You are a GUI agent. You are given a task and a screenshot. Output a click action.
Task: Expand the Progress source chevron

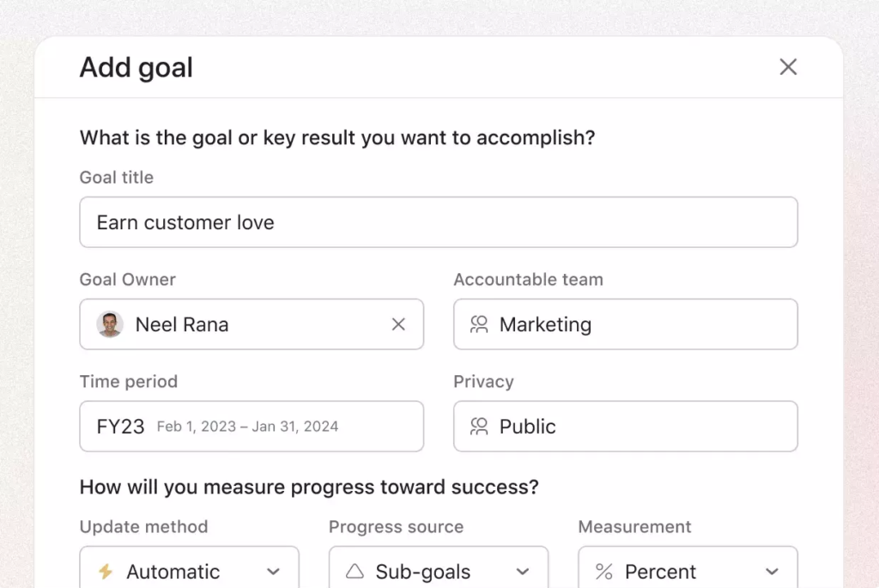(x=523, y=572)
